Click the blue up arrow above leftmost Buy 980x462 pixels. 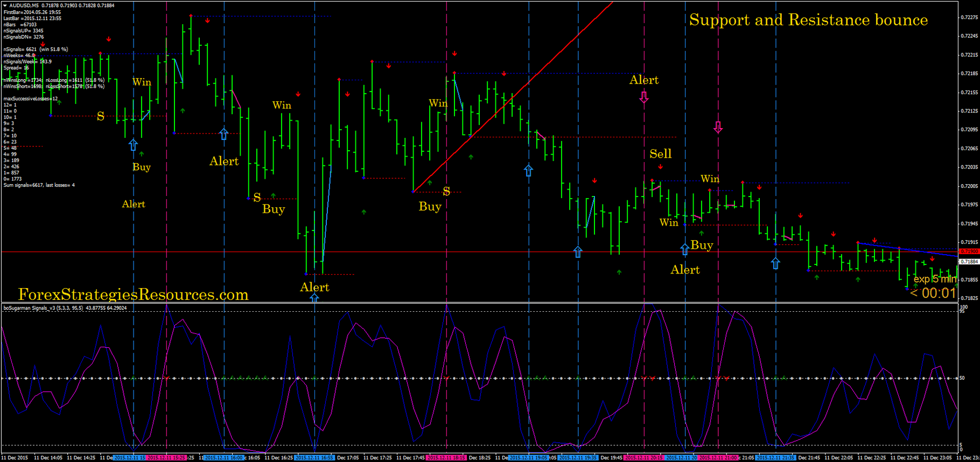133,145
